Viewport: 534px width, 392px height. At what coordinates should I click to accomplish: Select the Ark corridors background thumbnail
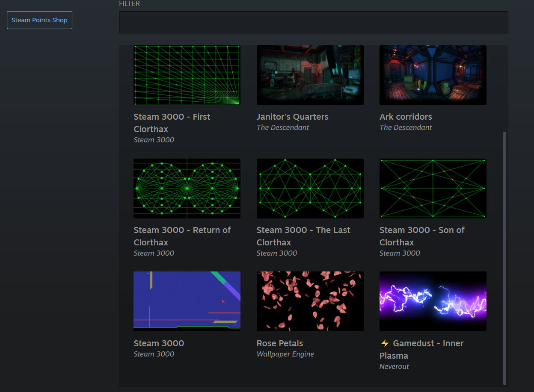(x=433, y=75)
